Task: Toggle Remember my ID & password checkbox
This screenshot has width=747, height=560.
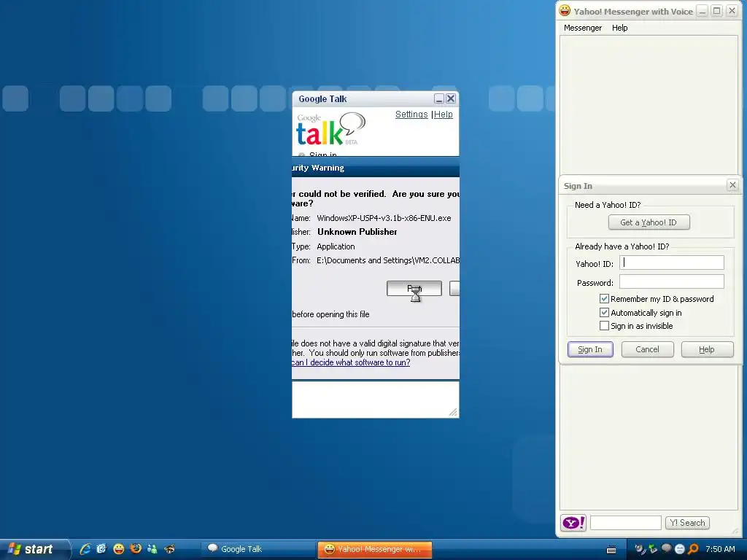Action: point(604,298)
